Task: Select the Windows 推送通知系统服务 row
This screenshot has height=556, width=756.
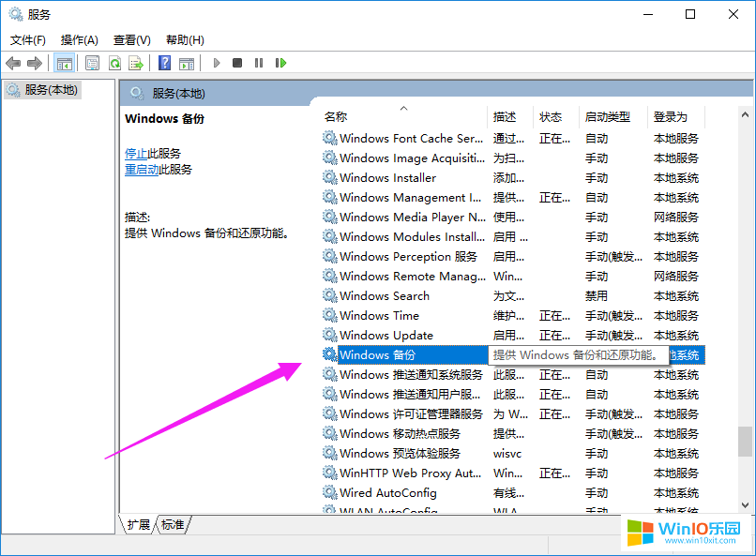Action: [513, 375]
